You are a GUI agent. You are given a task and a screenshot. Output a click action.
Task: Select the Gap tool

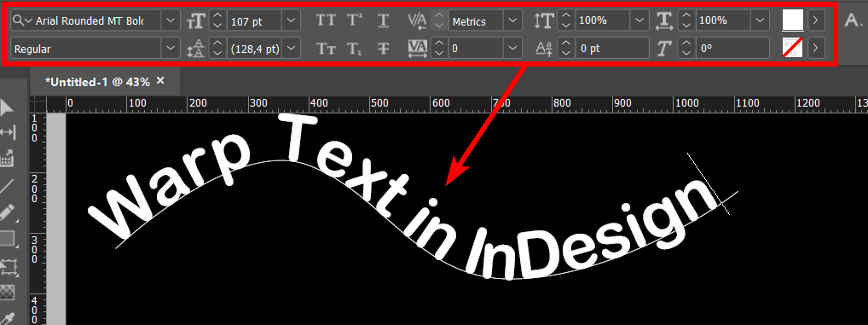(7, 132)
